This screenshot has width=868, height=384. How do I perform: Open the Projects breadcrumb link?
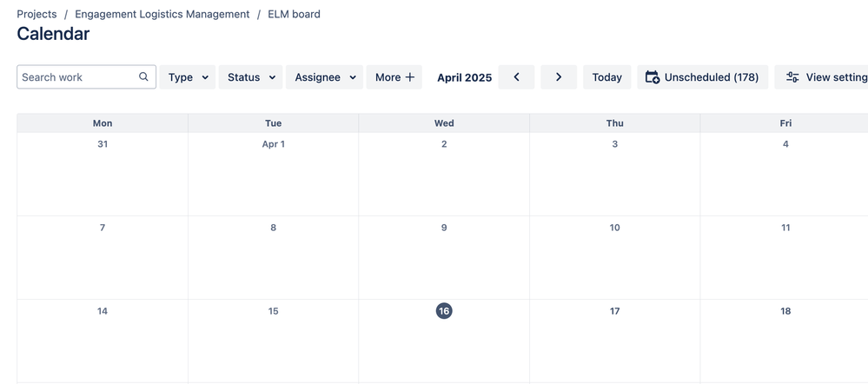[36, 14]
